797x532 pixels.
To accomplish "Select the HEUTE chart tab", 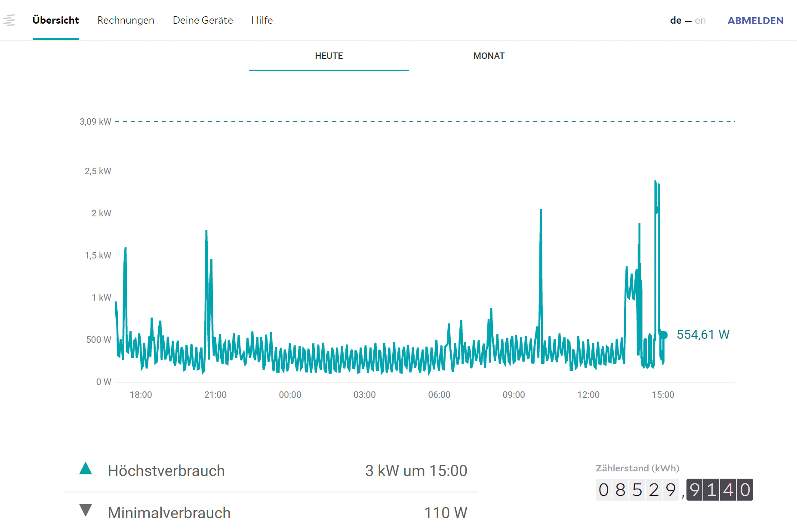I will (329, 56).
